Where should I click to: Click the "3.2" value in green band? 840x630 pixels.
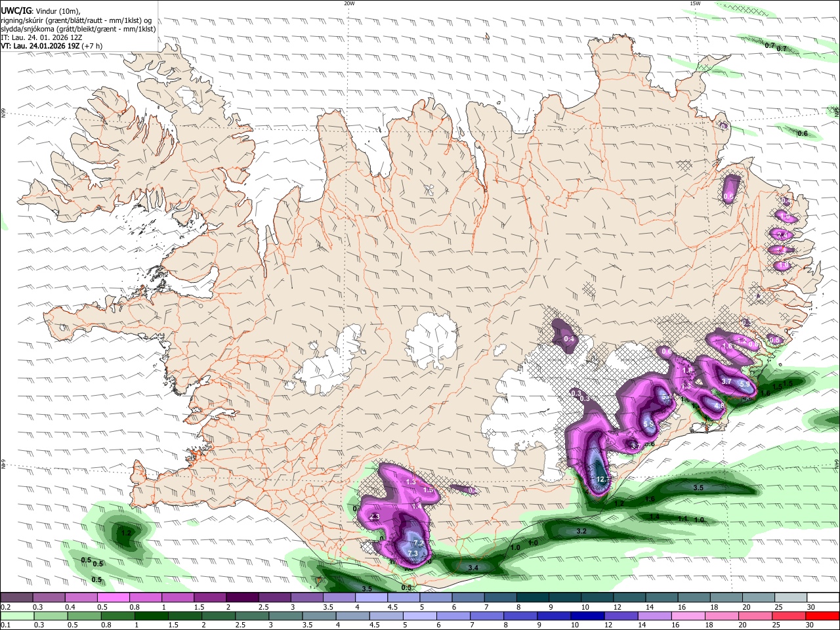[x=581, y=531]
